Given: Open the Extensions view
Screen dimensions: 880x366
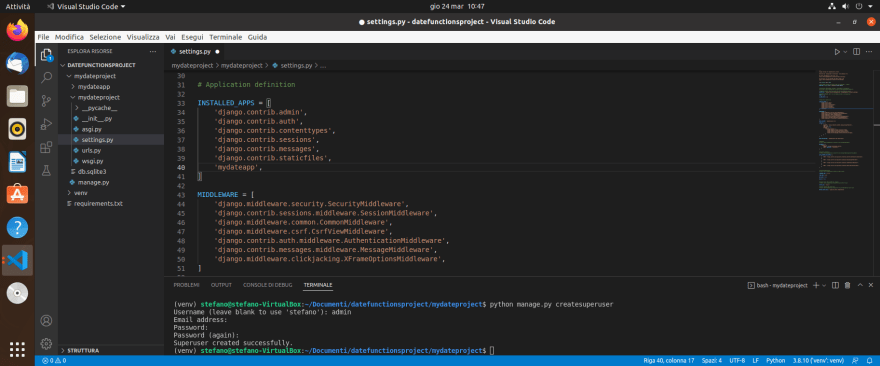Looking at the screenshot, I should pos(47,148).
